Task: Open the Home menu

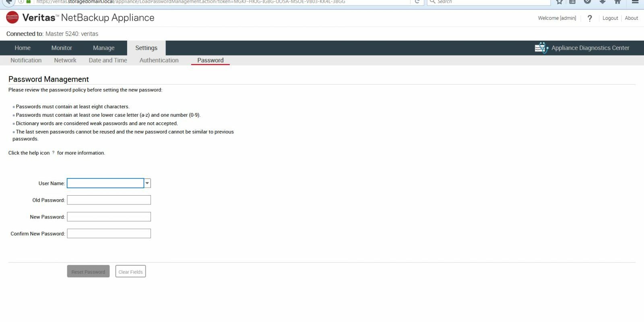Action: click(23, 48)
